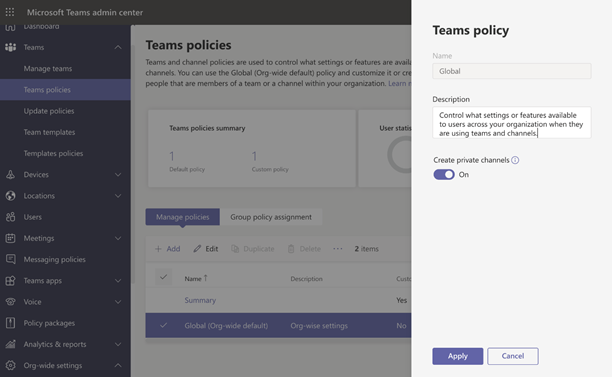
Task: Click the Messaging policies chat icon
Action: 11,259
